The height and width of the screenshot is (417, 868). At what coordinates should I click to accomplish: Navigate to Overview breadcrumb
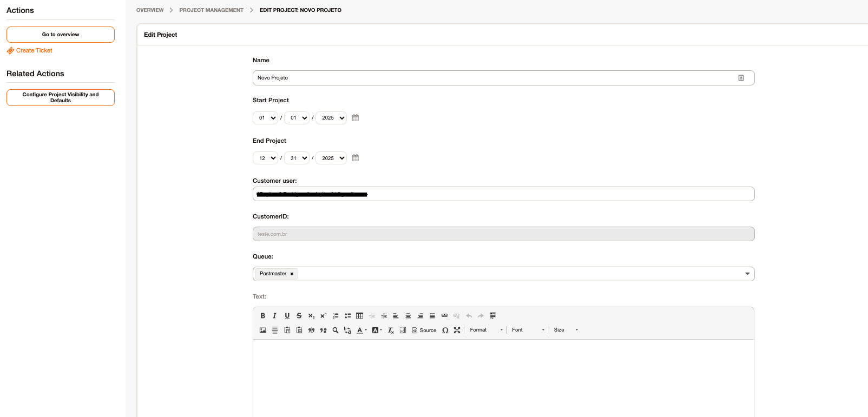point(150,10)
